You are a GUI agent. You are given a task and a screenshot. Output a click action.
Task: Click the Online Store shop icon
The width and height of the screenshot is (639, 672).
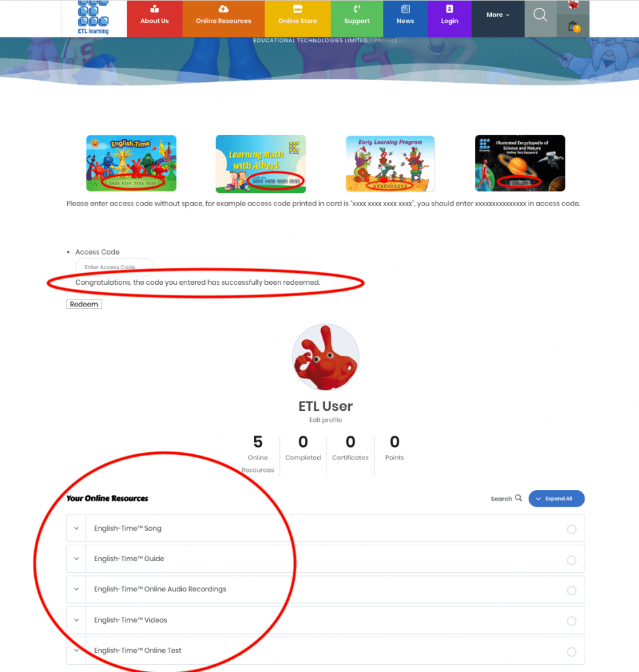point(297,9)
